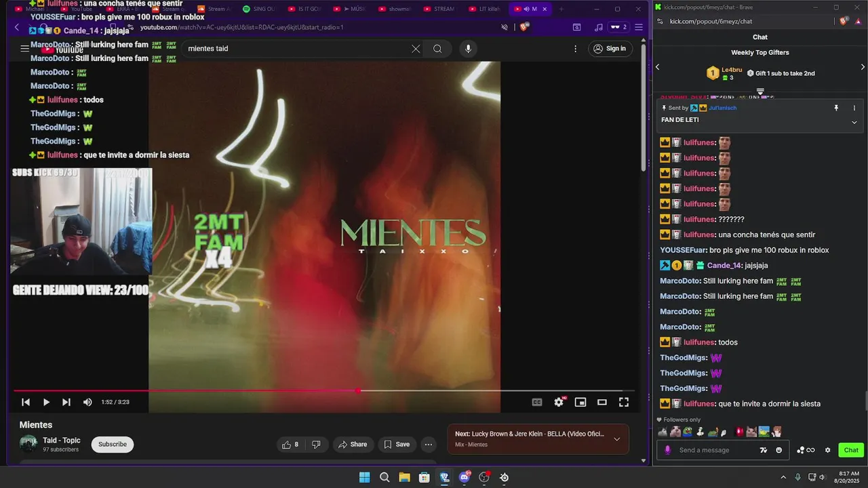The image size is (868, 488).
Task: Open more actions ellipsis below video
Action: tap(429, 445)
